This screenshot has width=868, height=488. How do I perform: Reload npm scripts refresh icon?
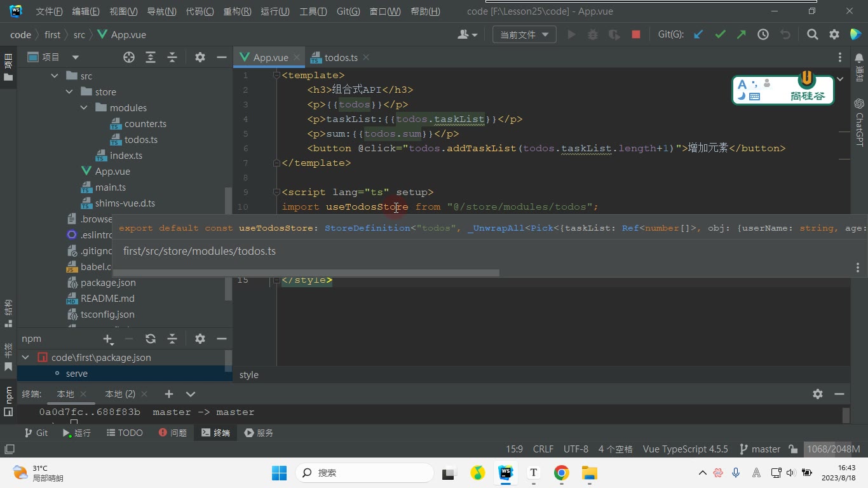(x=151, y=339)
